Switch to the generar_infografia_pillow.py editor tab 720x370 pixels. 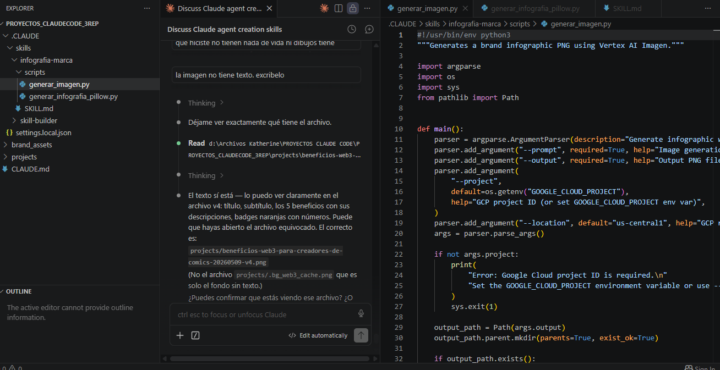pos(535,8)
